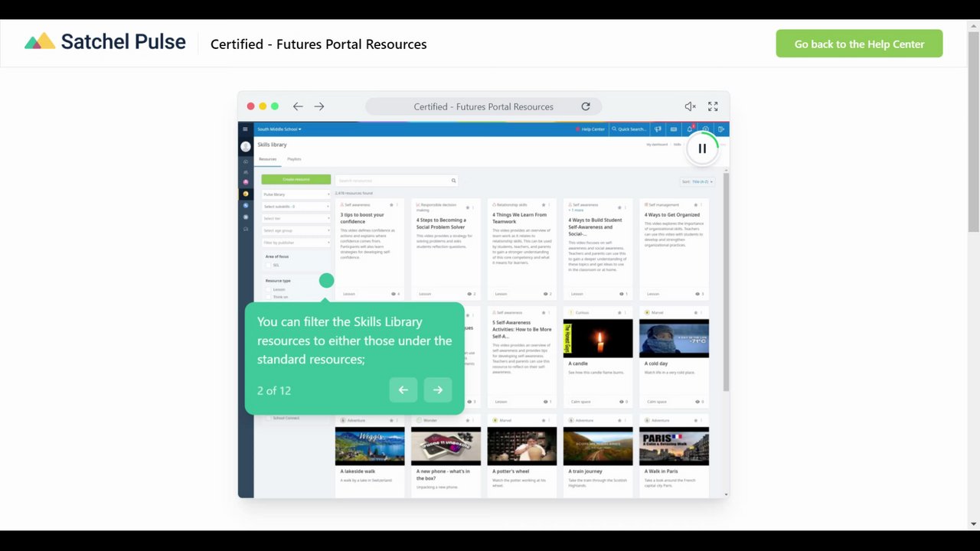Favorite the A candle card

[620, 312]
